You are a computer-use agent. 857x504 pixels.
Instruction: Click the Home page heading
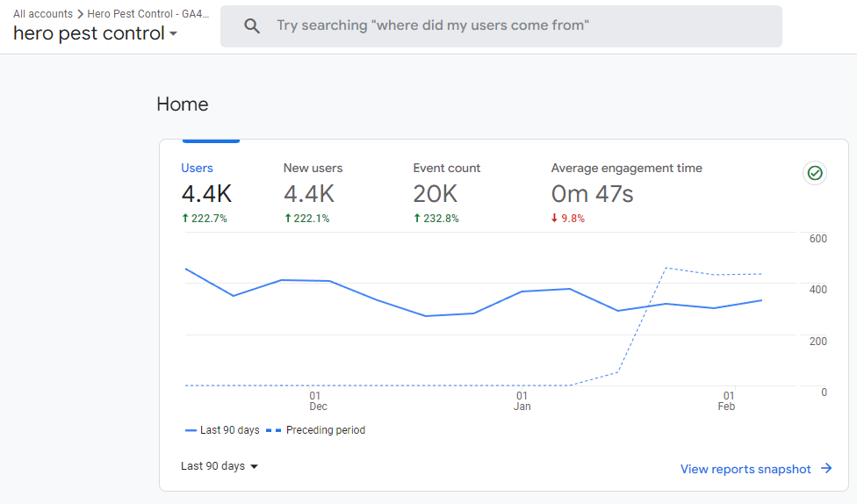[183, 104]
